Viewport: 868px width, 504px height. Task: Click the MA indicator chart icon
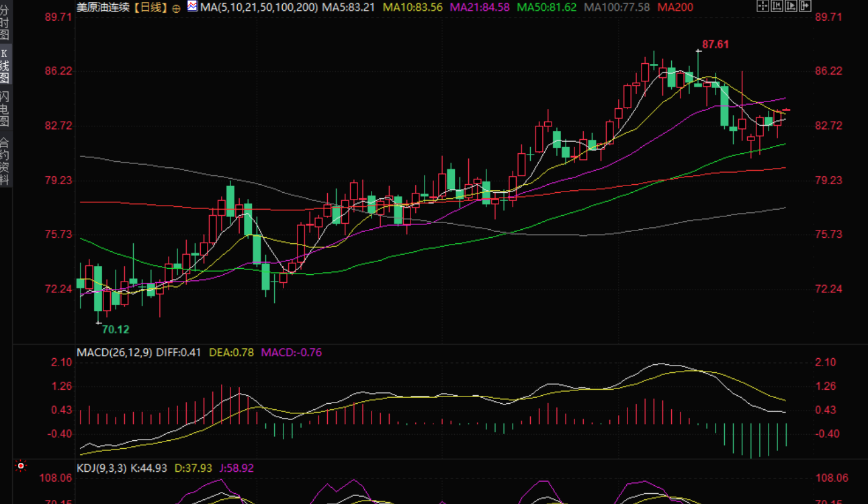tap(192, 7)
